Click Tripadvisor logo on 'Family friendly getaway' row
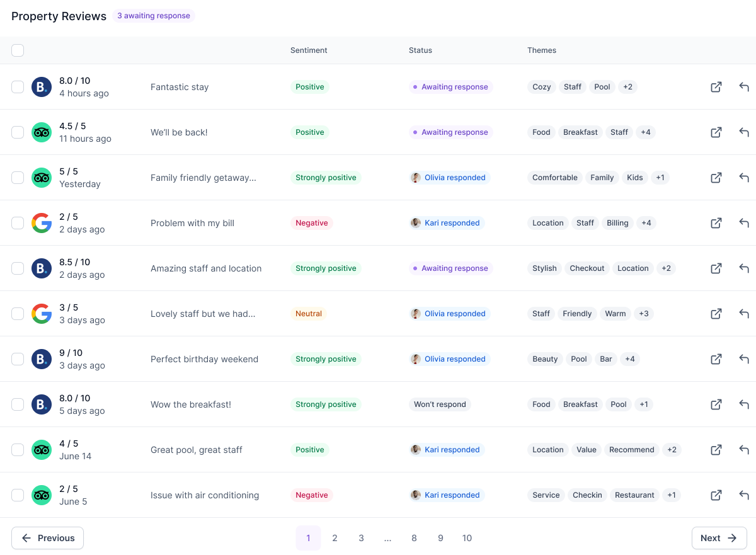Viewport: 756px width, 555px height. click(x=42, y=178)
